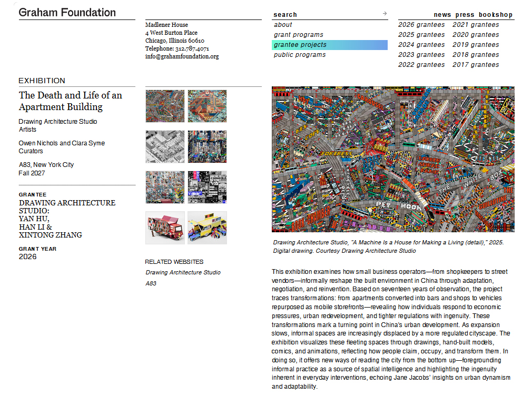
Task: View 2018 grantees list
Action: pyautogui.click(x=475, y=55)
